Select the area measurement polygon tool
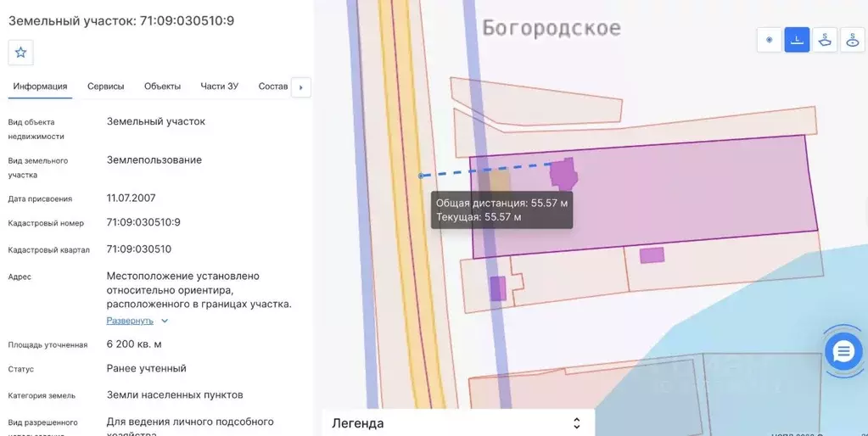 point(825,40)
